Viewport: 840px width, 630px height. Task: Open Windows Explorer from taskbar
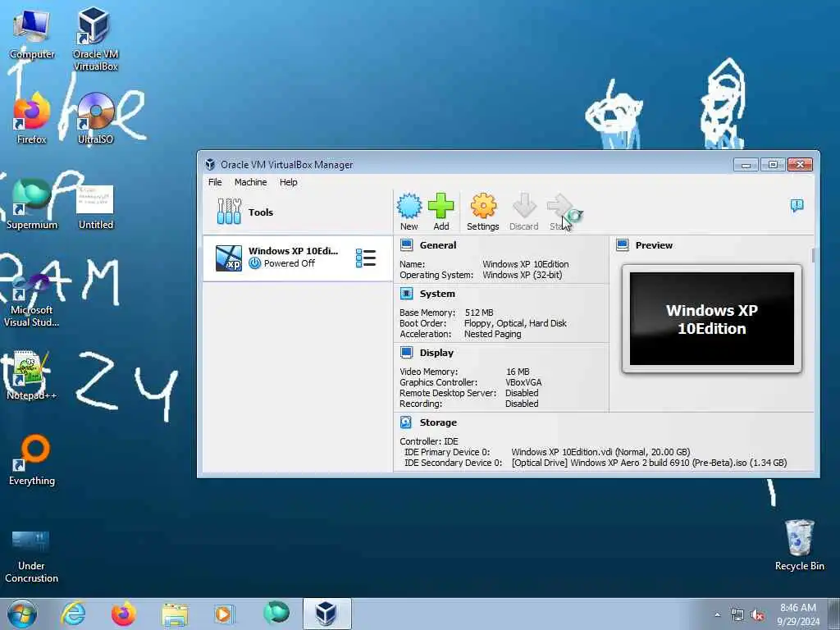(x=175, y=614)
